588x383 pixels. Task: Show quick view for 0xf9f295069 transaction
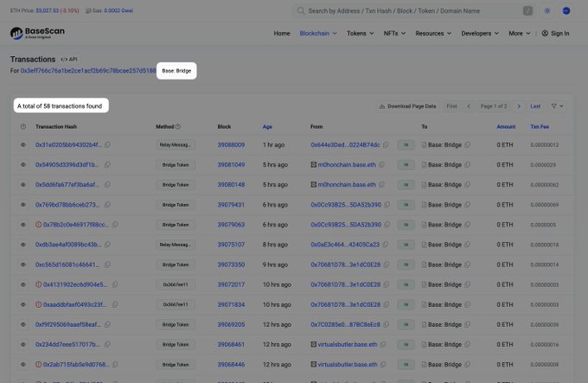pyautogui.click(x=23, y=324)
